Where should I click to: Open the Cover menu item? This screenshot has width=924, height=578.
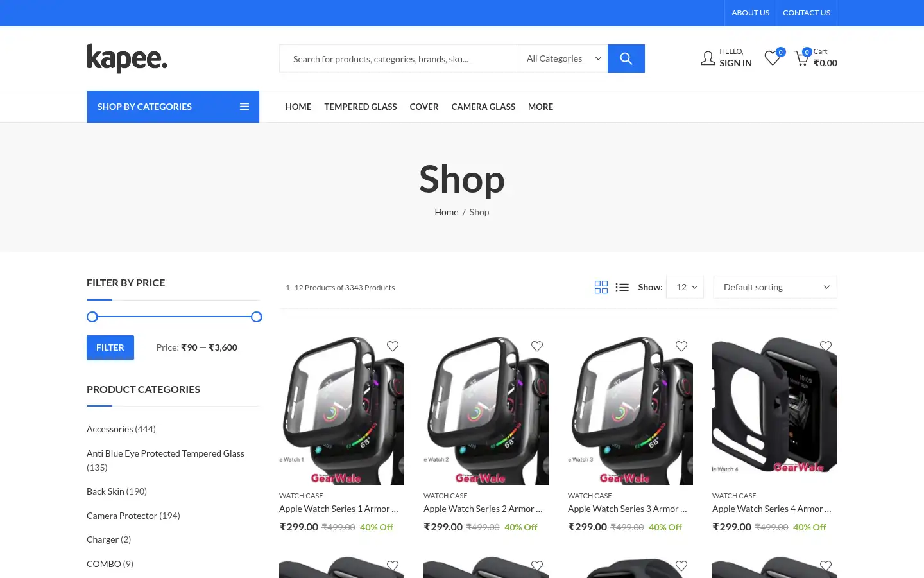click(424, 107)
